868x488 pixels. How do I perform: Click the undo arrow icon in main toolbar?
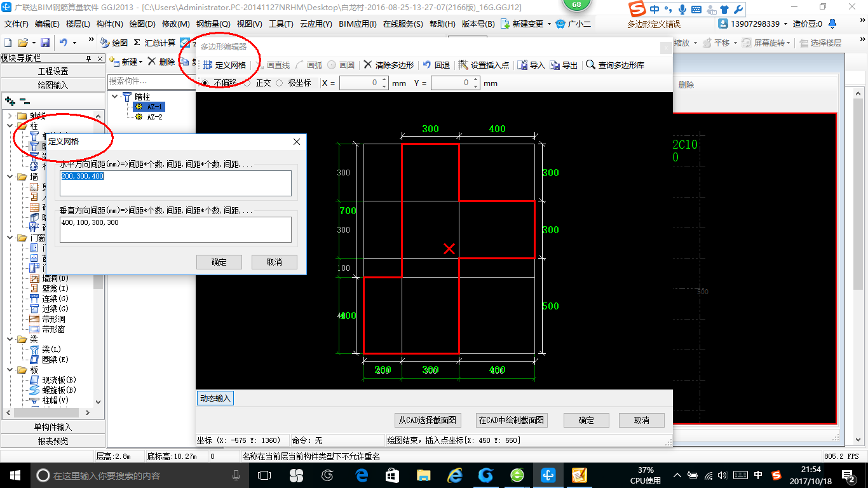tap(64, 43)
